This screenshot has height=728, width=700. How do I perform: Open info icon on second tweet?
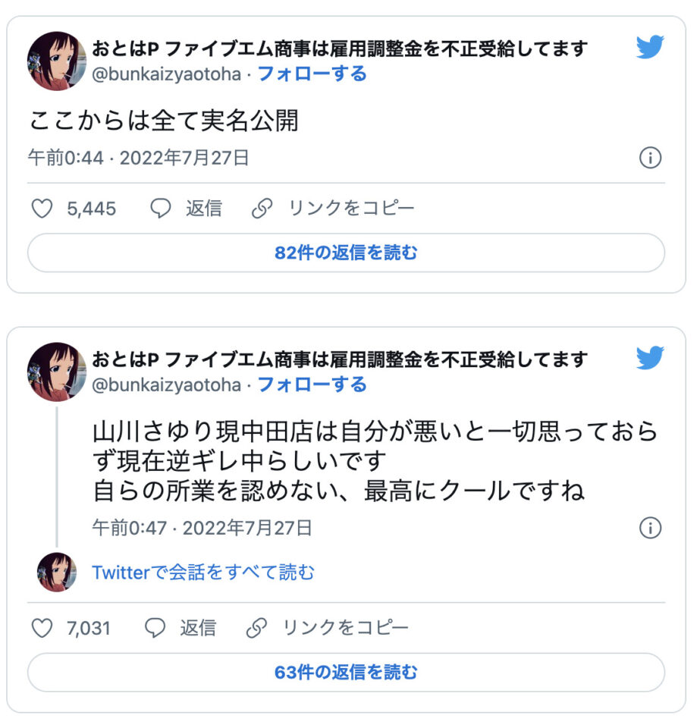coord(650,528)
